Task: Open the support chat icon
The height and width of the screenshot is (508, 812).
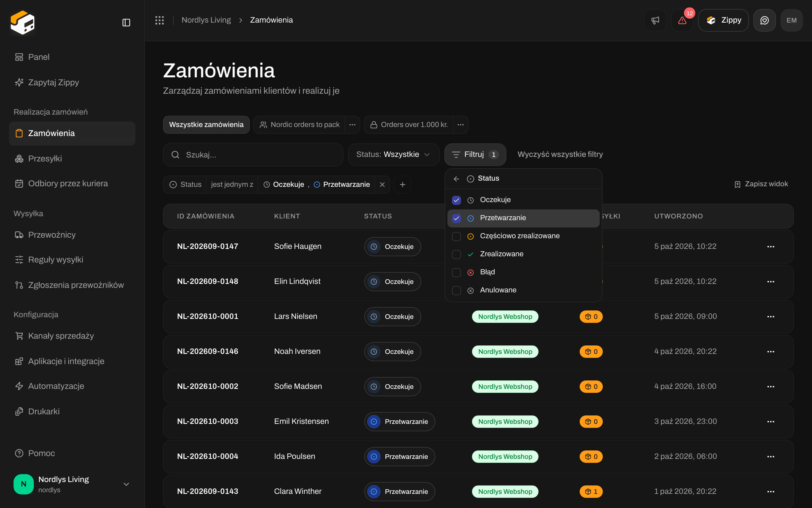Action: pos(764,20)
